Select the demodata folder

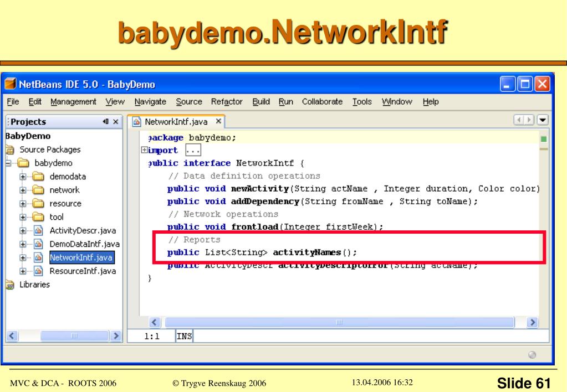(68, 177)
